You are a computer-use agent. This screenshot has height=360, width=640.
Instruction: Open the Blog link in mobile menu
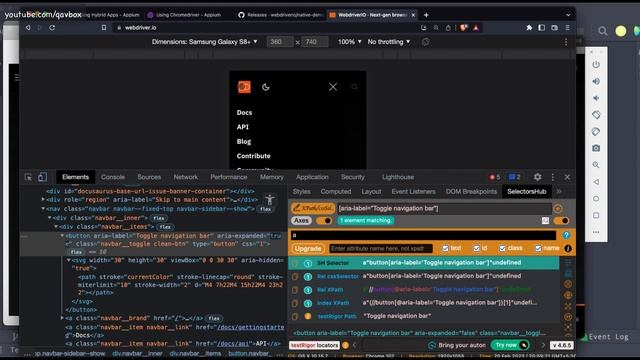point(244,141)
